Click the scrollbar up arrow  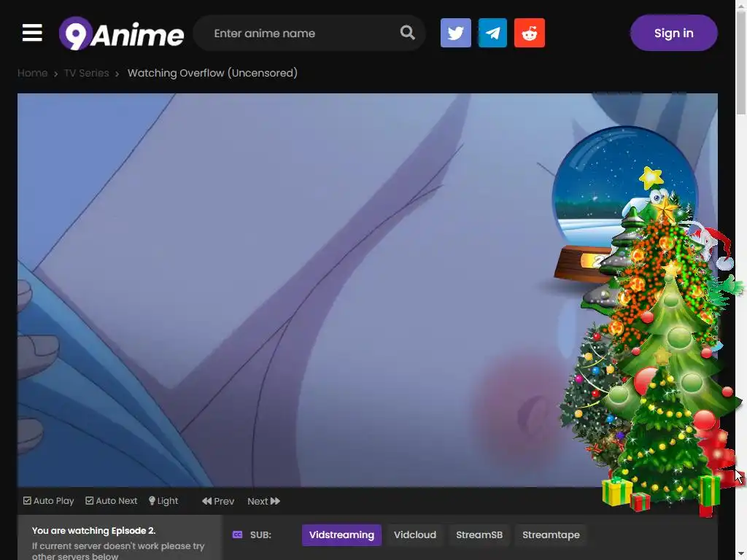click(741, 4)
